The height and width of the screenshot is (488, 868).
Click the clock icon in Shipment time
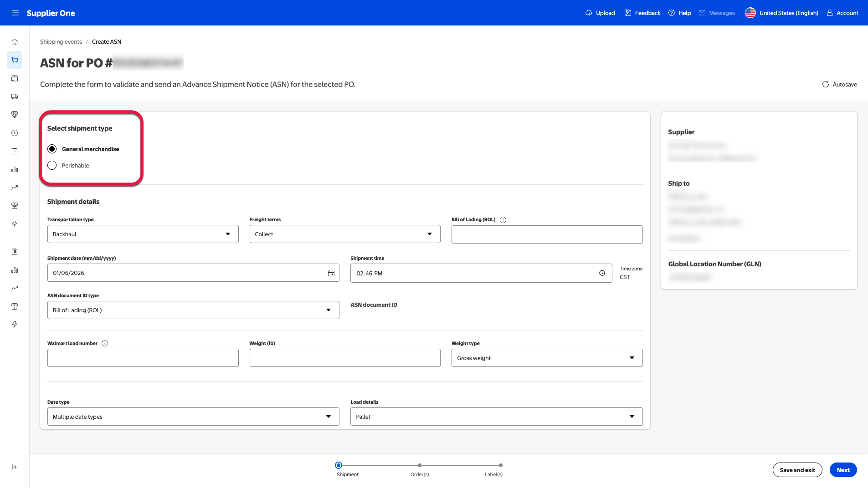[602, 273]
